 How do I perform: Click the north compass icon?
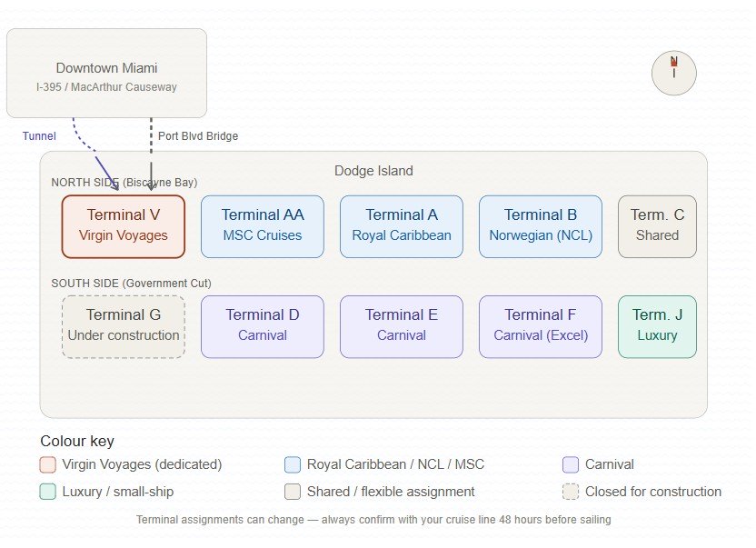673,73
